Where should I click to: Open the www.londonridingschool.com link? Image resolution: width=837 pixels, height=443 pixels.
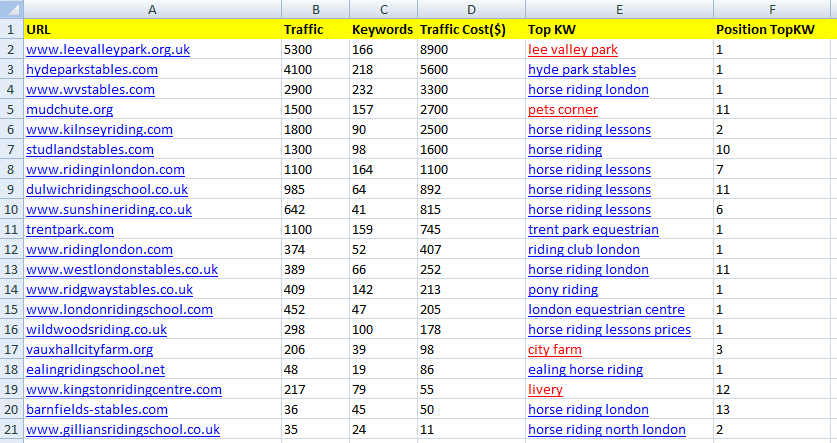pyautogui.click(x=119, y=310)
